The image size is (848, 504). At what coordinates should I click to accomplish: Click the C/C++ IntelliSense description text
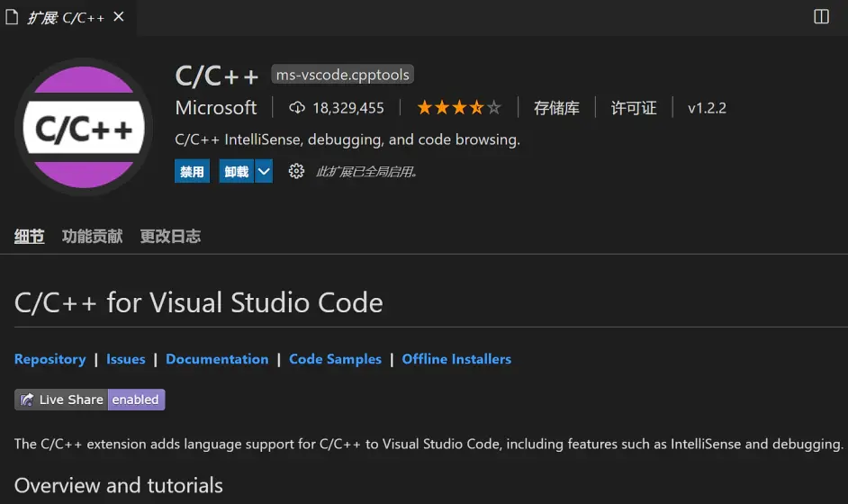click(347, 139)
